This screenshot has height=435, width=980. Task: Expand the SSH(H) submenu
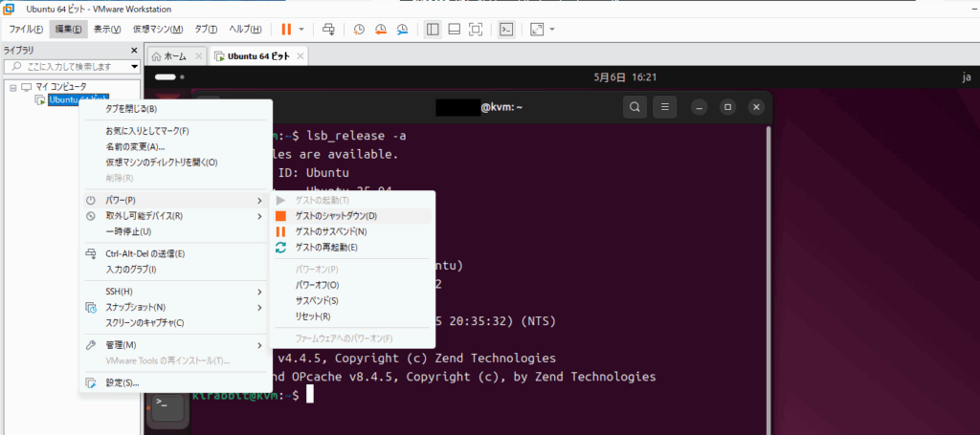point(176,292)
